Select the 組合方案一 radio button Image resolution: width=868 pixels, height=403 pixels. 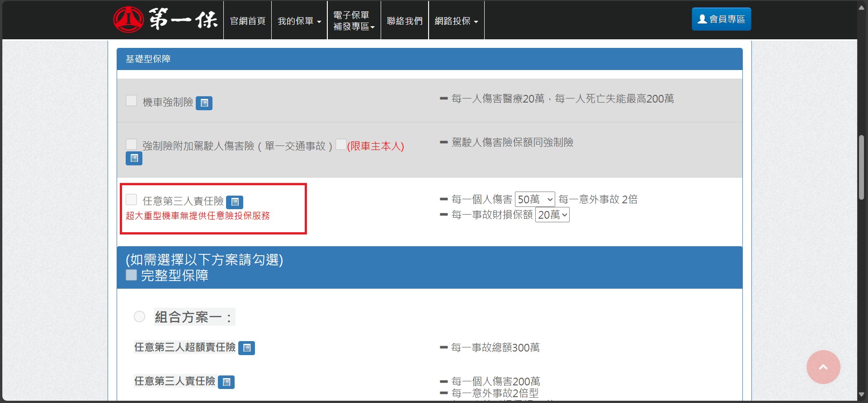click(x=139, y=316)
